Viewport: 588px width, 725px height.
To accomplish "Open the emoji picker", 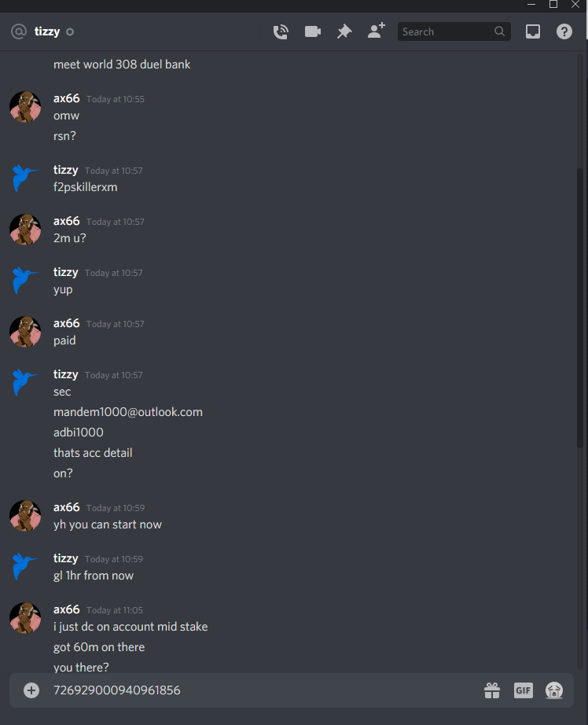I will click(x=554, y=690).
